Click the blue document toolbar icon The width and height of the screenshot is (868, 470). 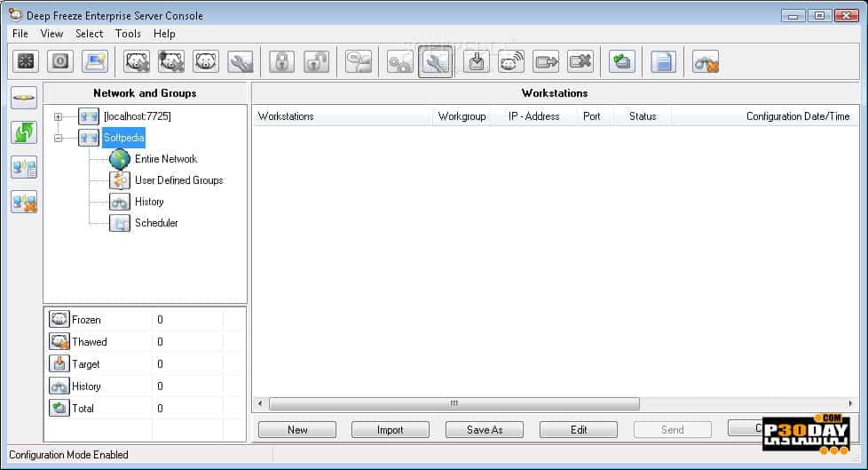coord(663,61)
